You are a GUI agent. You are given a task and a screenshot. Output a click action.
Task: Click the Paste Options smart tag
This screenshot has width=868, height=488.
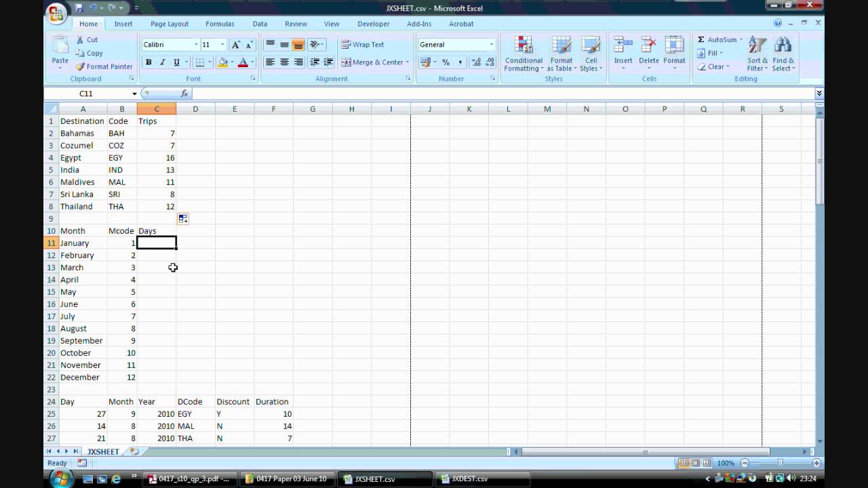(183, 219)
